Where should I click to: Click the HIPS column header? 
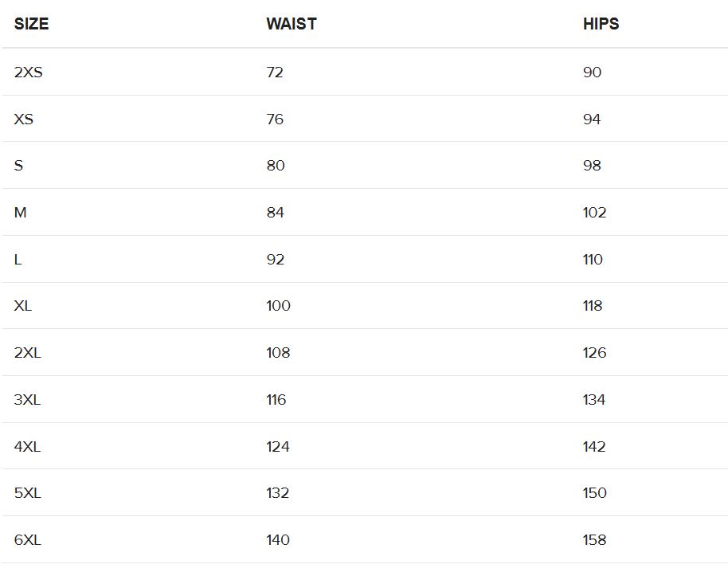(x=601, y=24)
